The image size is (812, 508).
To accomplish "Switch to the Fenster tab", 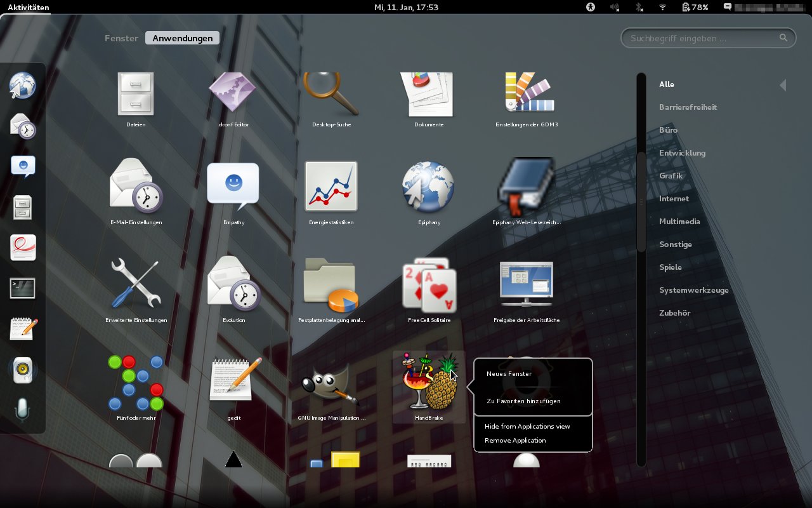I will pyautogui.click(x=121, y=38).
